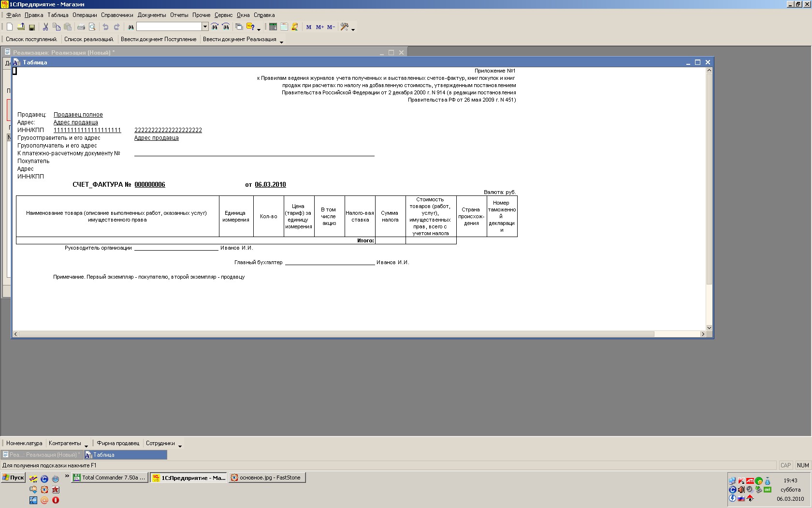Open the 1C help question icon

point(250,27)
